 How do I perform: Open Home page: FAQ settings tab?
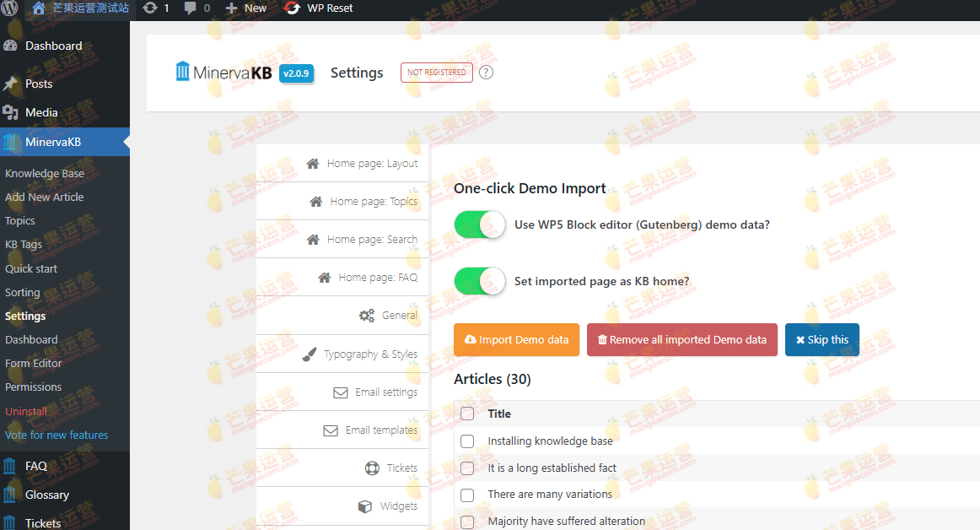pos(342,277)
